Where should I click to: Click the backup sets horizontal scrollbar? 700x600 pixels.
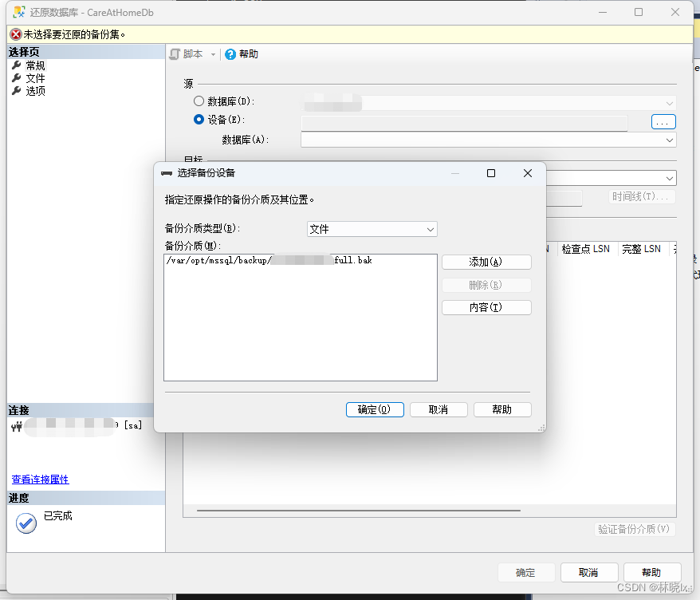tap(359, 510)
